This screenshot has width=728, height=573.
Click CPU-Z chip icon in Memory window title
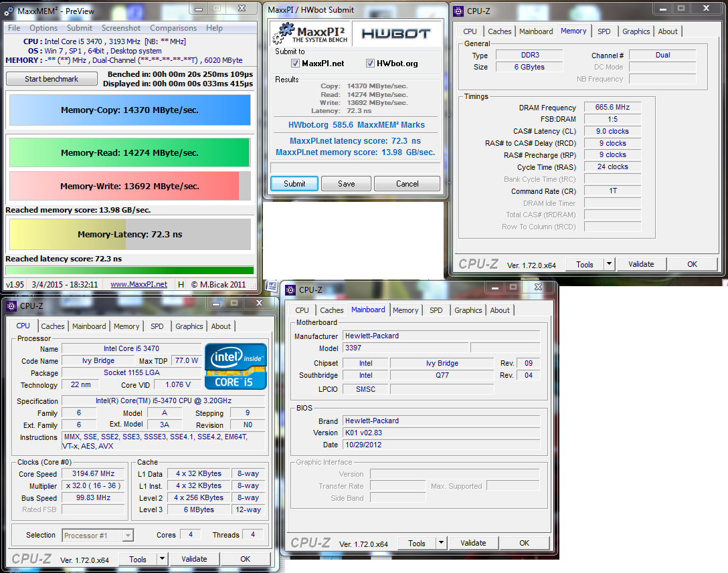point(458,11)
